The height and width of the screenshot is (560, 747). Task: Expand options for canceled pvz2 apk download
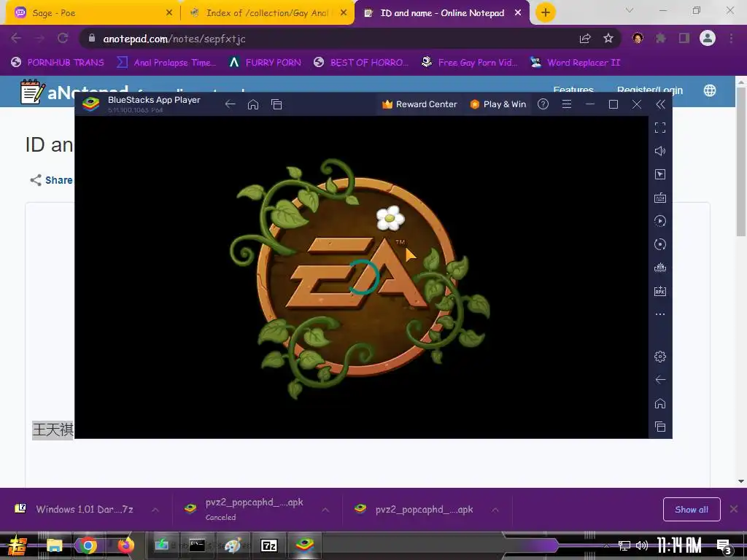325,510
